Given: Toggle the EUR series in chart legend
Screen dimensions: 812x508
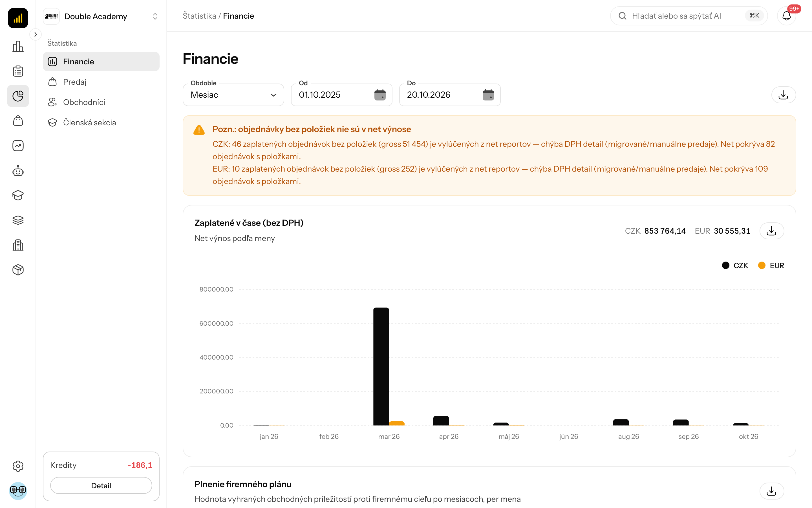Looking at the screenshot, I should [771, 265].
